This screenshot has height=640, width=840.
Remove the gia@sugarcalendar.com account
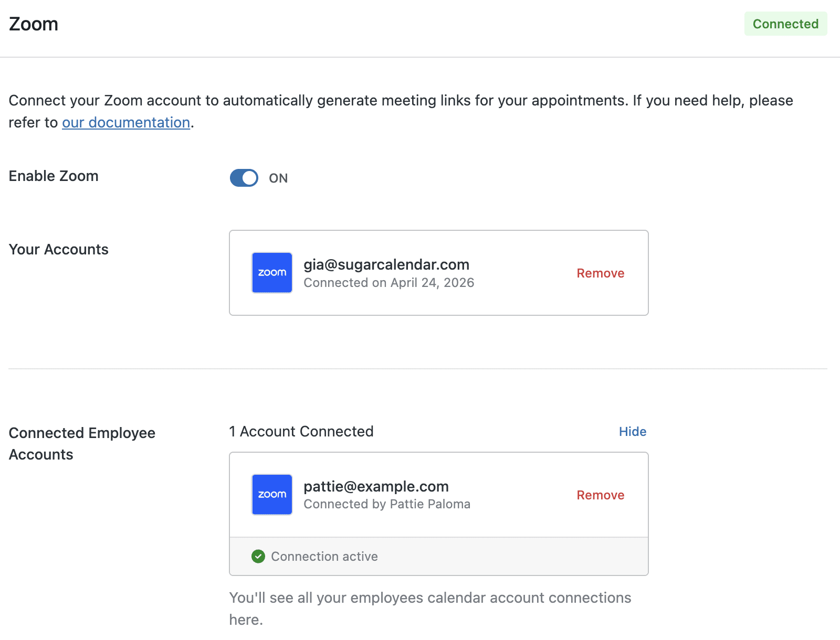tap(600, 273)
